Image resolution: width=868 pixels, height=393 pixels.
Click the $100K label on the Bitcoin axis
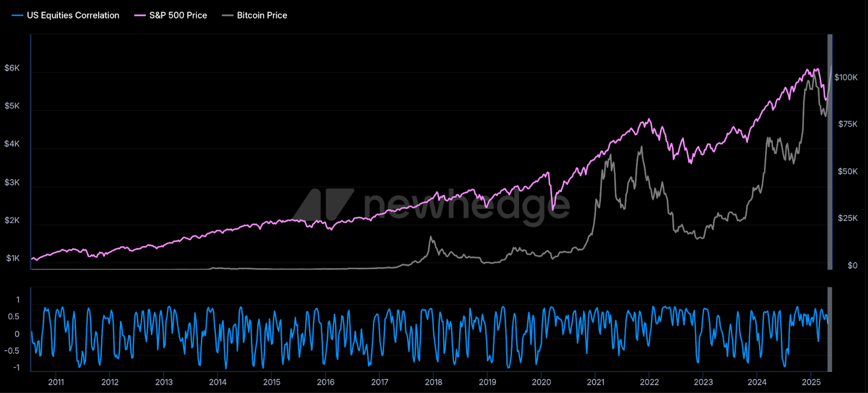pyautogui.click(x=846, y=78)
